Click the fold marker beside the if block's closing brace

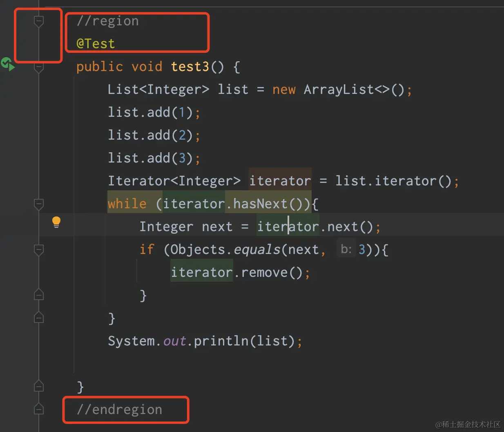[x=39, y=294]
